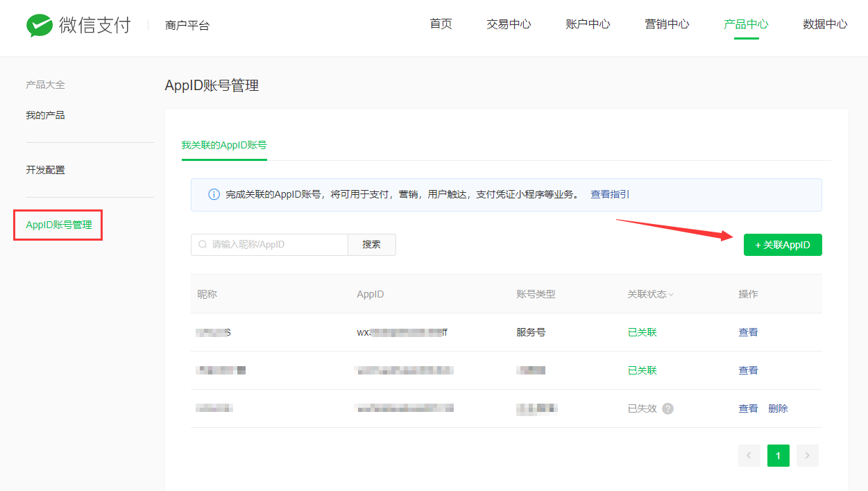Open the 交易中心 menu
868x491 pixels.
pos(509,24)
